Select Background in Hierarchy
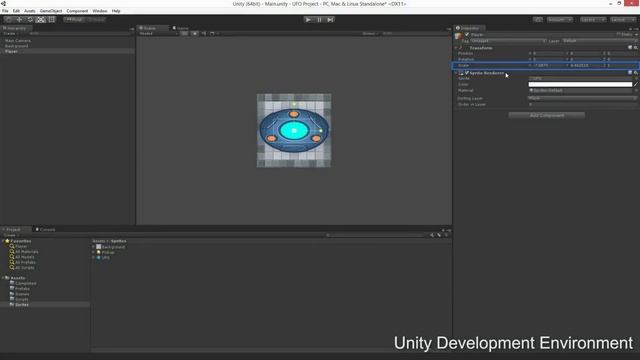 (x=17, y=46)
